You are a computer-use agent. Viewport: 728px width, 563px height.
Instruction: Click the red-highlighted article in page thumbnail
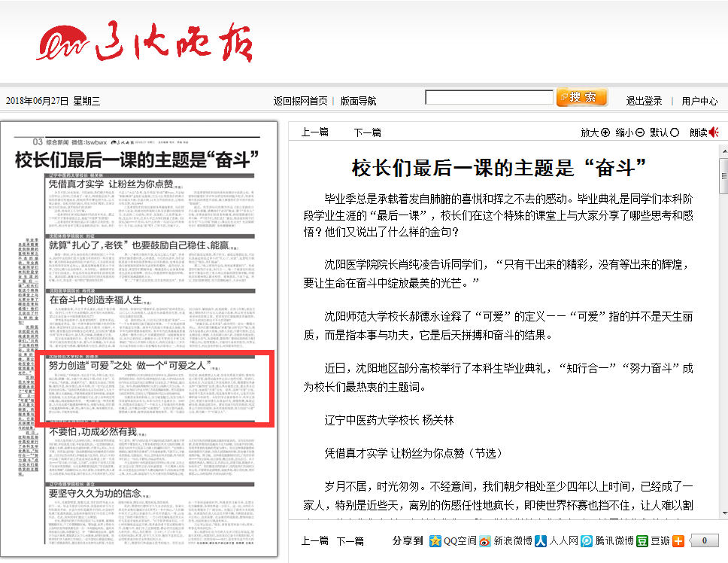pyautogui.click(x=154, y=388)
